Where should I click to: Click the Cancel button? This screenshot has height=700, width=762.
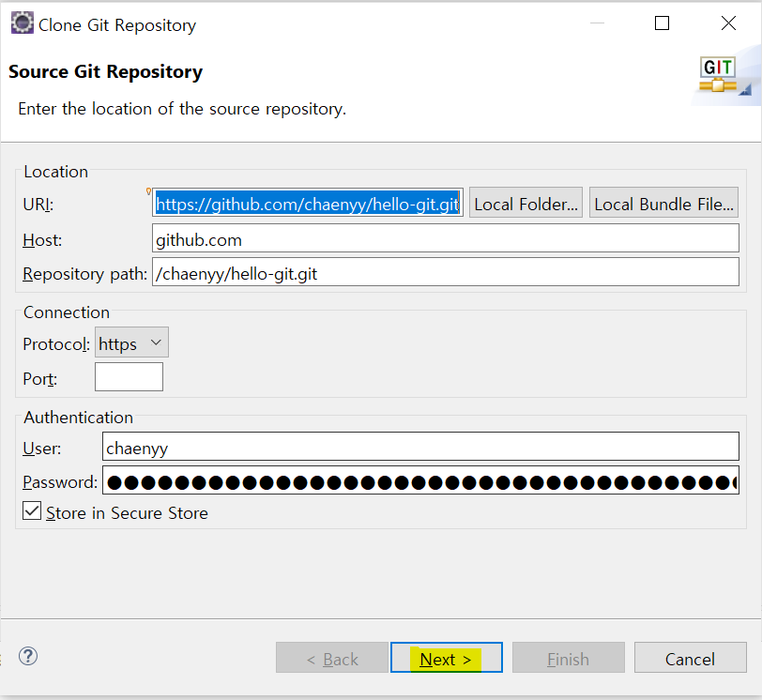pyautogui.click(x=690, y=658)
